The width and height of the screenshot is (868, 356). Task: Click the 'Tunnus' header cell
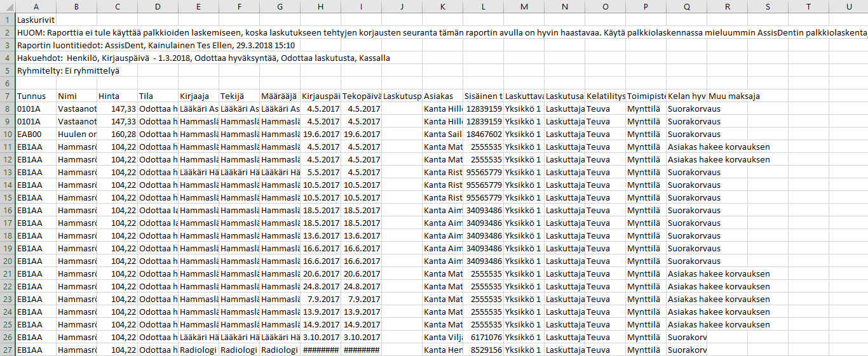pyautogui.click(x=36, y=96)
